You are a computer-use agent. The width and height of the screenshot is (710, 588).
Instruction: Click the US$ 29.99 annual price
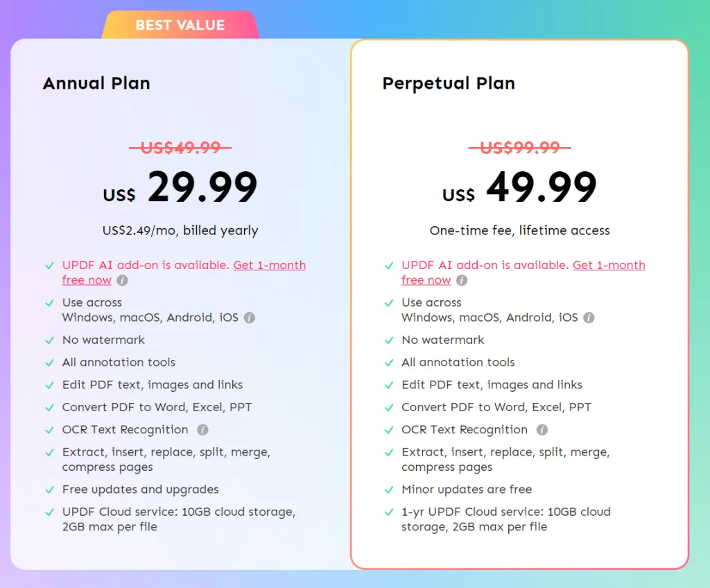tap(180, 188)
